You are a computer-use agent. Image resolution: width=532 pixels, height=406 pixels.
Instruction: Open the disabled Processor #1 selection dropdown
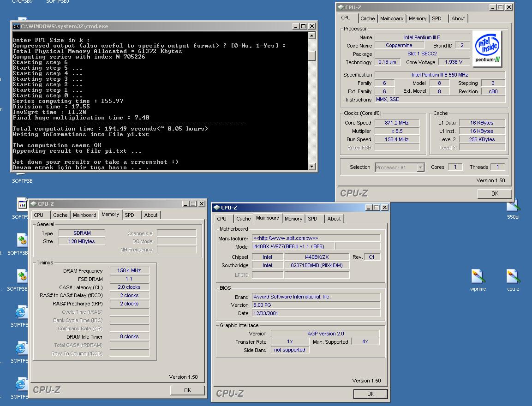pos(400,167)
